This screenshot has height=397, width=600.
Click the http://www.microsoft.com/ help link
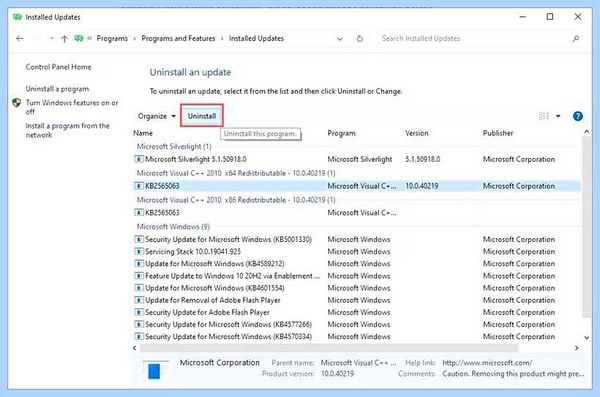[x=487, y=363]
